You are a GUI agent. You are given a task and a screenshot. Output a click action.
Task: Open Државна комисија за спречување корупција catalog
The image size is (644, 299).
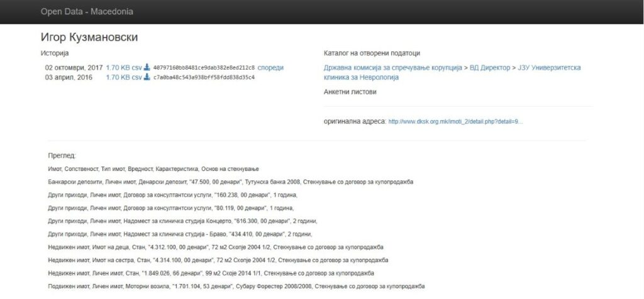[392, 67]
